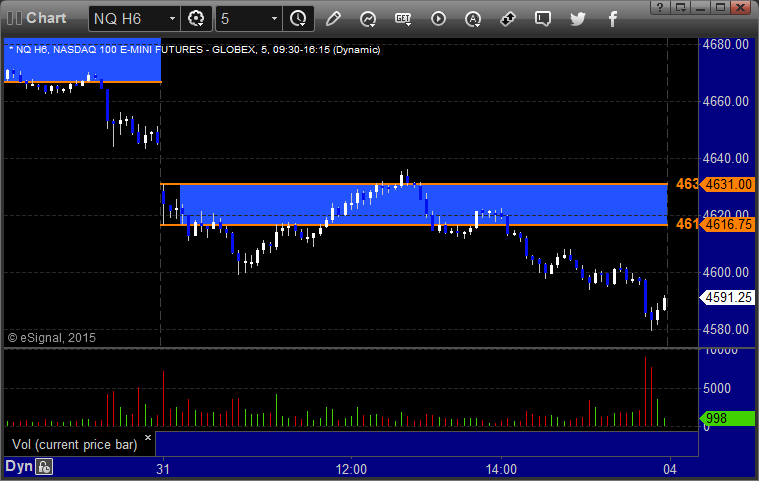Open the alerts circled-A icon
Viewport: 759px width, 481px height.
click(473, 19)
